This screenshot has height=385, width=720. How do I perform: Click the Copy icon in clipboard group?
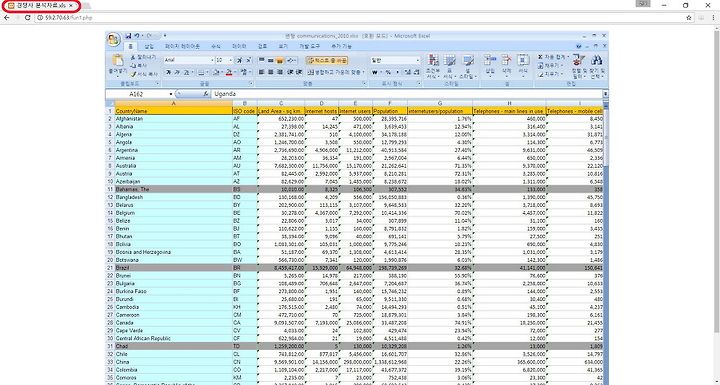[x=133, y=66]
